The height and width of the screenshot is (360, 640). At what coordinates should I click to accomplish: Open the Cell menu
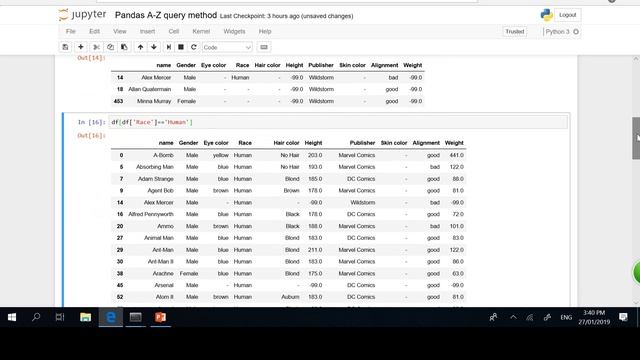pyautogui.click(x=174, y=31)
